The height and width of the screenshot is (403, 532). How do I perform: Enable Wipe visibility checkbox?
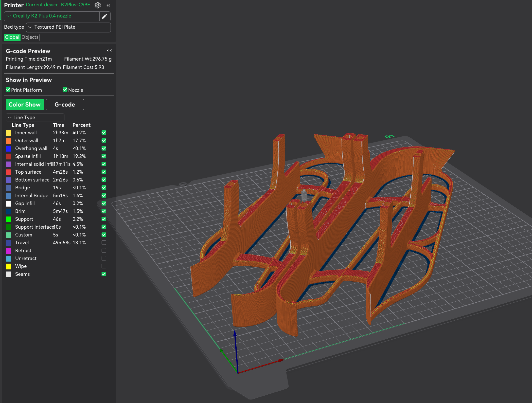click(104, 266)
